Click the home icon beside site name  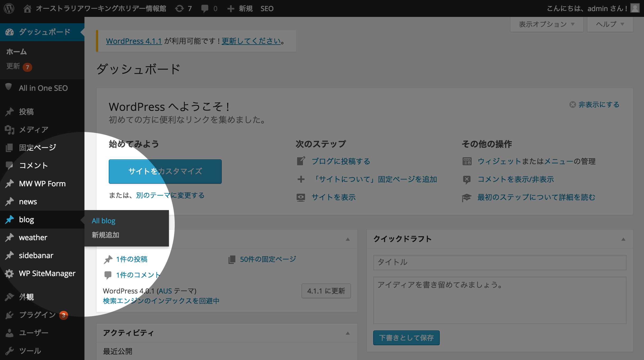(x=27, y=8)
